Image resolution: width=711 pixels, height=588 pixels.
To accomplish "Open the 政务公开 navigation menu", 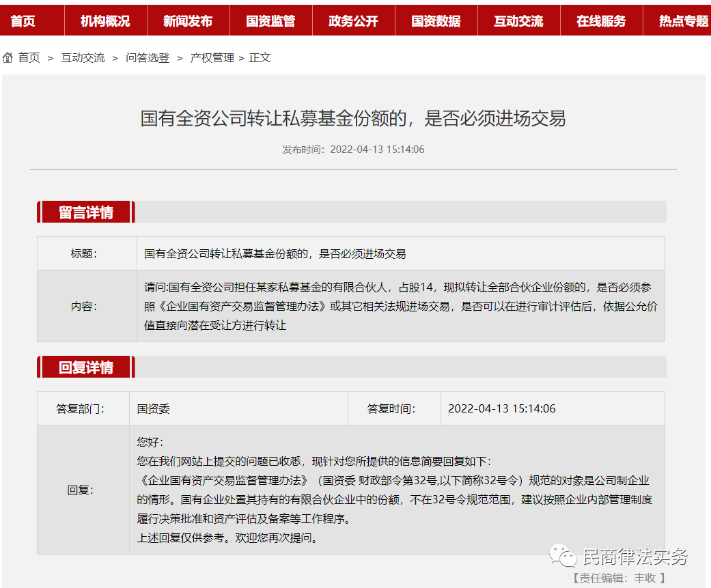I will tap(354, 20).
